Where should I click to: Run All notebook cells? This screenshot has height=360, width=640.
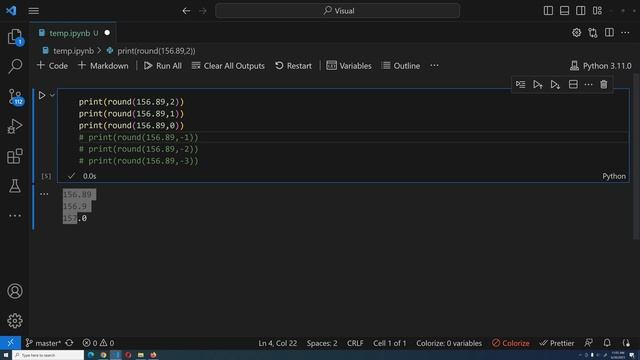pos(163,66)
